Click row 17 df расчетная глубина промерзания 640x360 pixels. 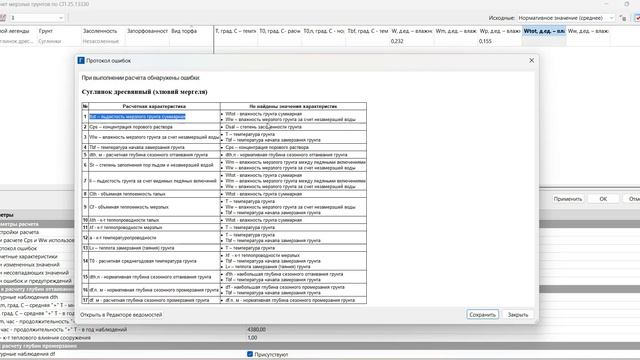coord(149,300)
